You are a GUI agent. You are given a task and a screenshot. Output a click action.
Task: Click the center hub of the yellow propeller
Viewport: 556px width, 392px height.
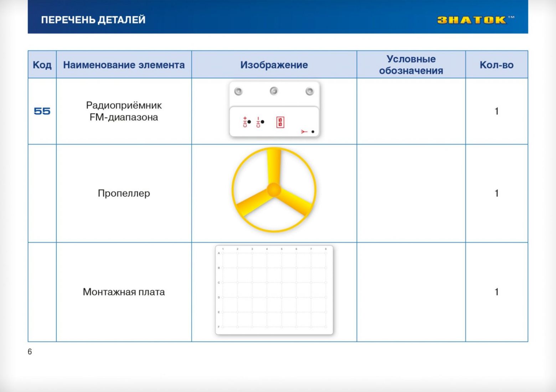tap(274, 190)
